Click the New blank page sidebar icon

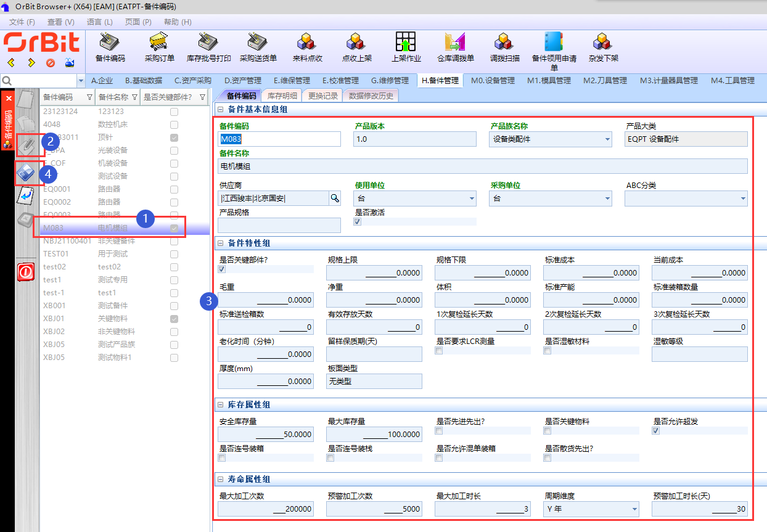(x=25, y=100)
